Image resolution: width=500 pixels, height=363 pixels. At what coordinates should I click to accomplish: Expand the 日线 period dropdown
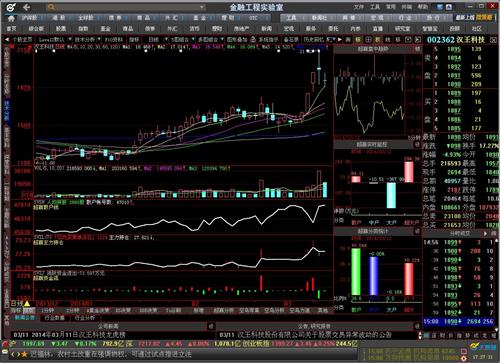coord(166,39)
